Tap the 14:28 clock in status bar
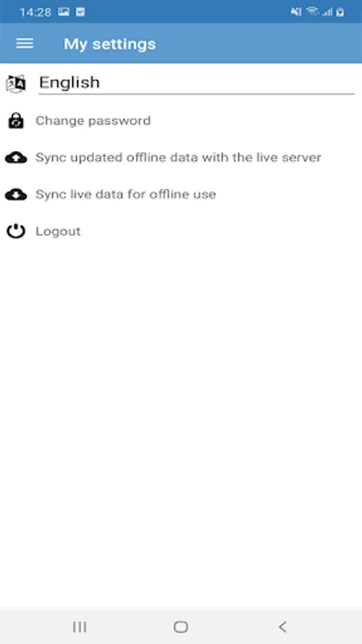The height and width of the screenshot is (644, 362). click(x=35, y=12)
